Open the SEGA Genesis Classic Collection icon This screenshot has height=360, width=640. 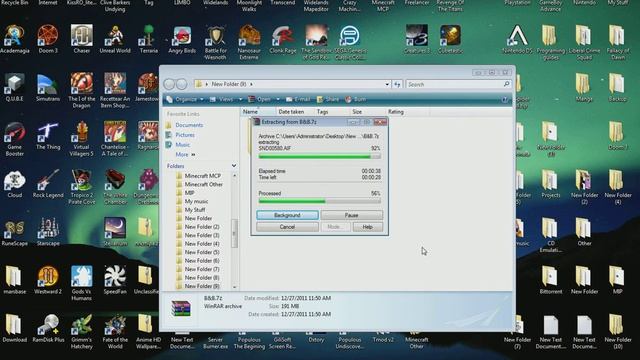(x=350, y=42)
